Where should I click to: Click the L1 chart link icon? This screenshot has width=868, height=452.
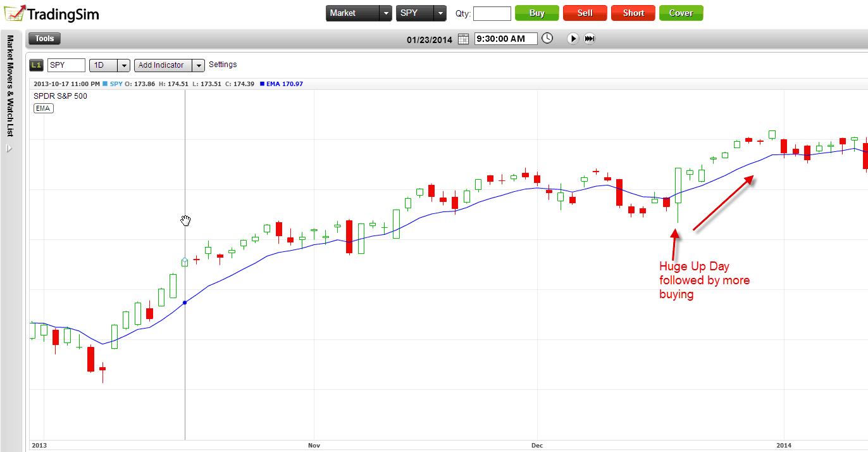click(x=36, y=65)
